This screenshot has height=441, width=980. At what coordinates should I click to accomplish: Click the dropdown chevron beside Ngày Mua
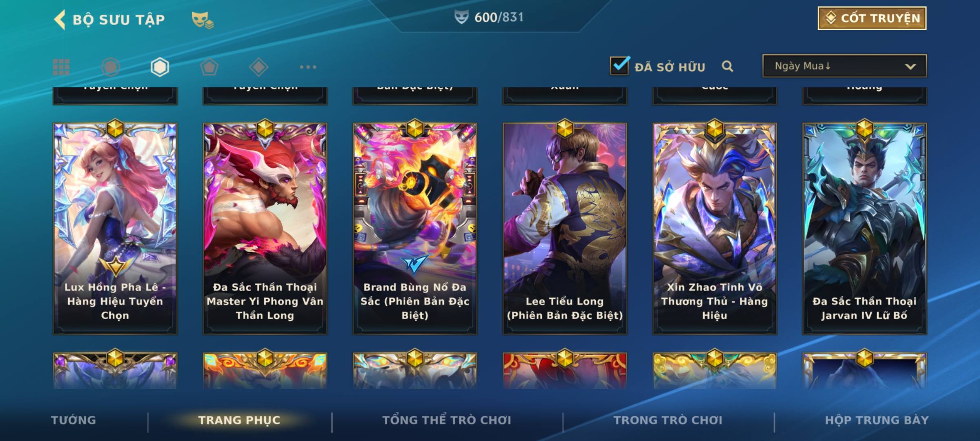(x=910, y=67)
